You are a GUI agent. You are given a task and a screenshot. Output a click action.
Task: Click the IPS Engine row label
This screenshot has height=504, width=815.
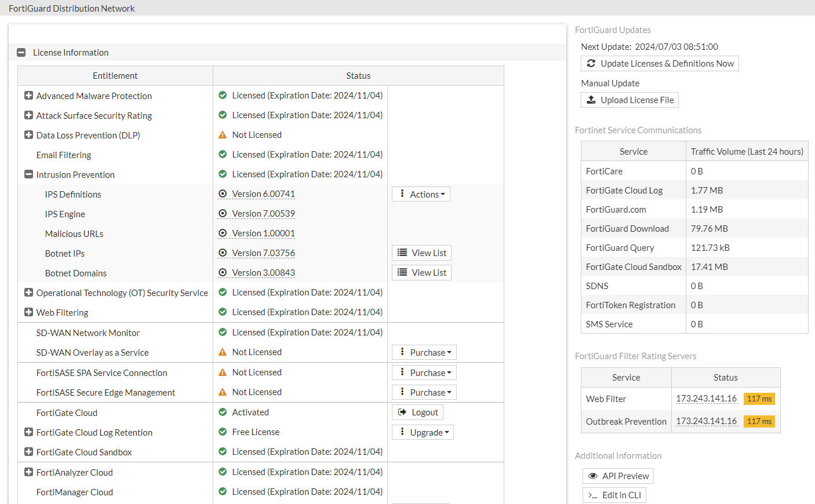65,214
